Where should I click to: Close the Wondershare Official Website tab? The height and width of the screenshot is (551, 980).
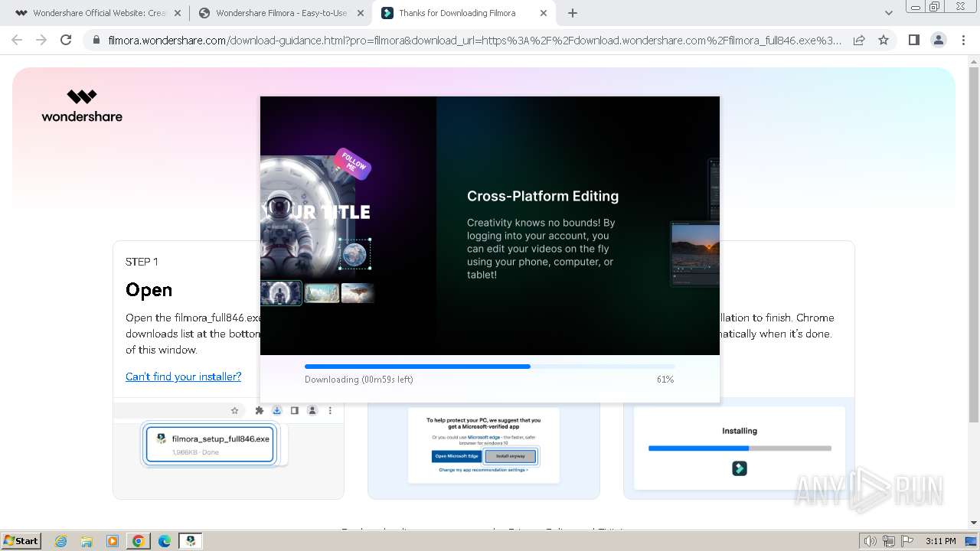click(x=178, y=13)
